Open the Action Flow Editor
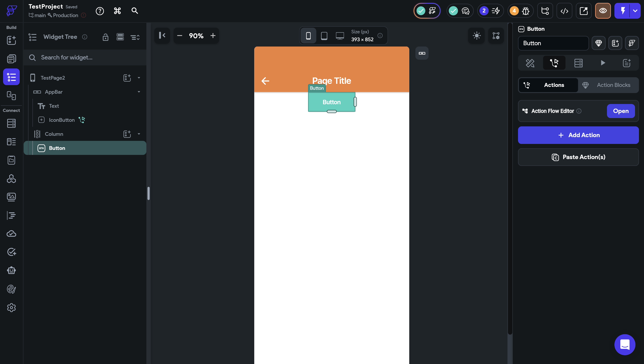This screenshot has width=644, height=364. tap(621, 111)
